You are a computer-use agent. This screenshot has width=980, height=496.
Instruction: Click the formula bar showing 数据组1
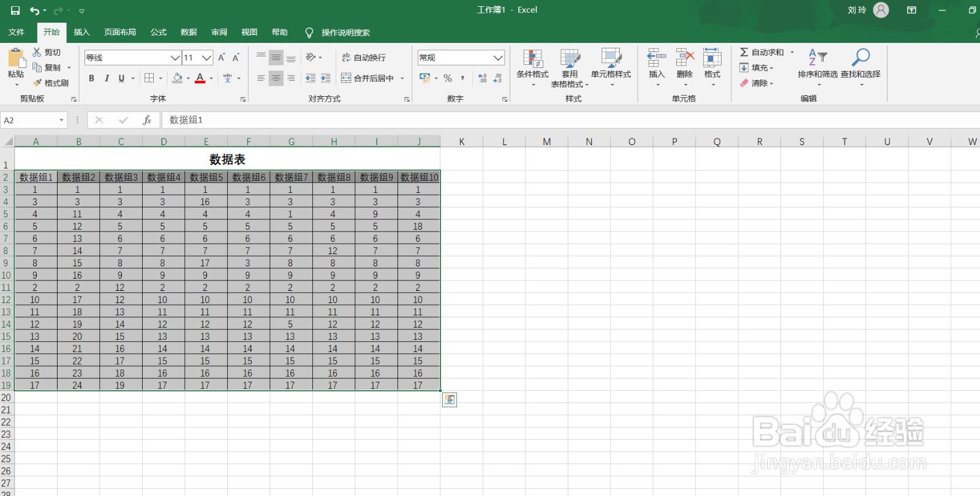[570, 120]
